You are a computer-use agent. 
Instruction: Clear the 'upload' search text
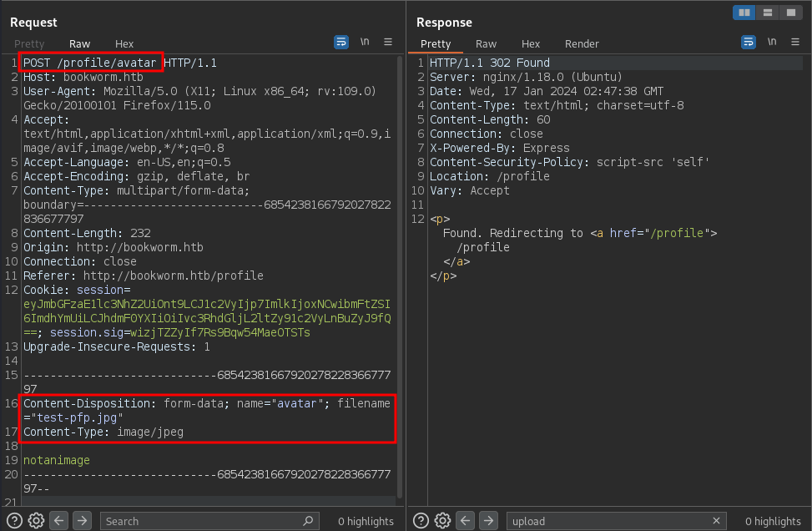click(716, 521)
